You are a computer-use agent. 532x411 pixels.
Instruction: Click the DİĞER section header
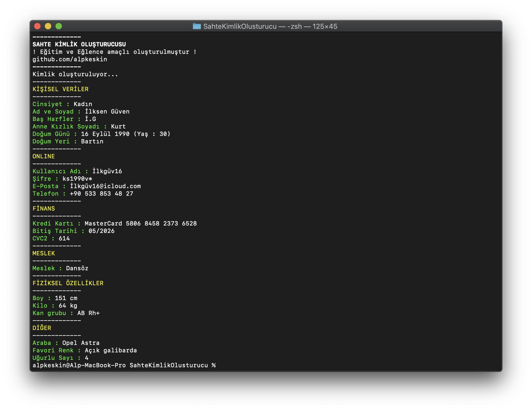pyautogui.click(x=42, y=328)
